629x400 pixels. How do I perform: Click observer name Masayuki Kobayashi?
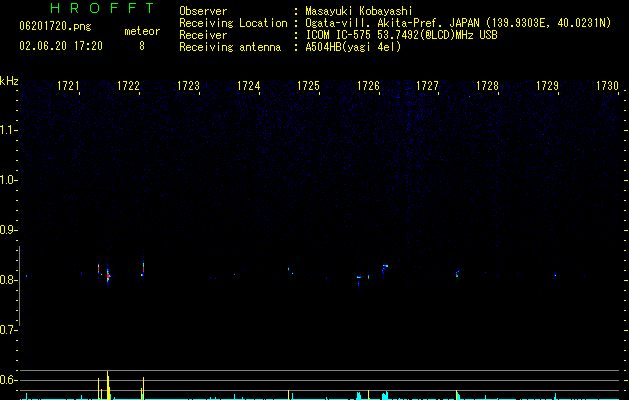(359, 11)
